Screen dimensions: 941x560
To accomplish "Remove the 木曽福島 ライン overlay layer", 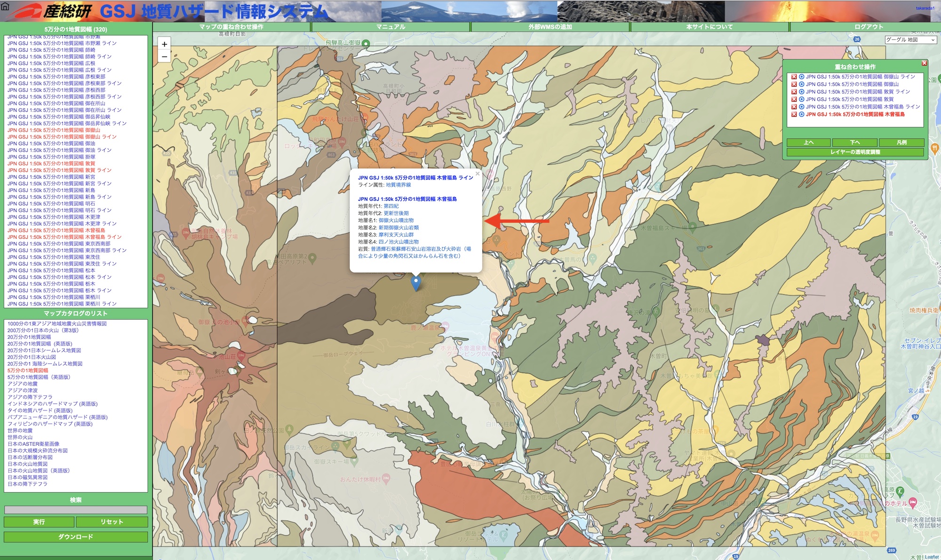I will pyautogui.click(x=794, y=107).
